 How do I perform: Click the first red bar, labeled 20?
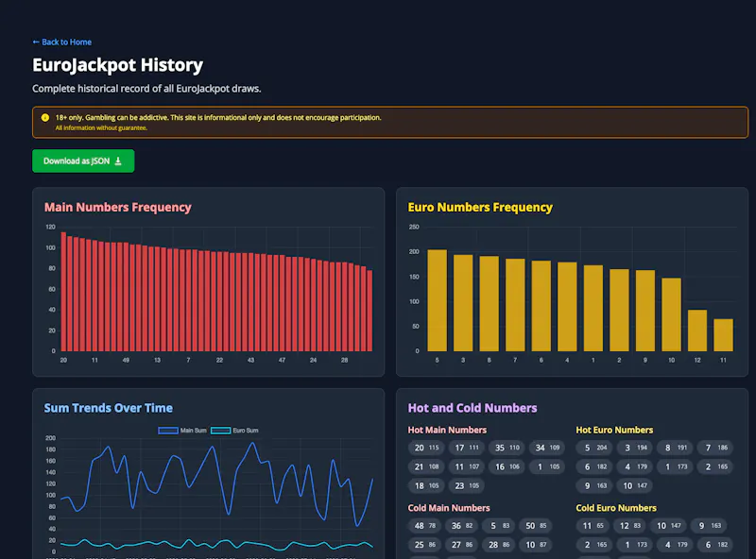(63, 292)
